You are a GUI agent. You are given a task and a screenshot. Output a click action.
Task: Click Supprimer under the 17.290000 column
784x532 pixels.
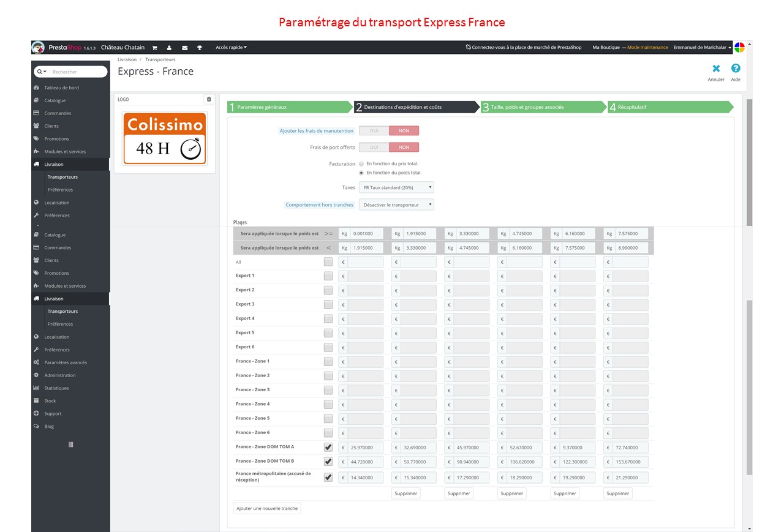tap(459, 493)
